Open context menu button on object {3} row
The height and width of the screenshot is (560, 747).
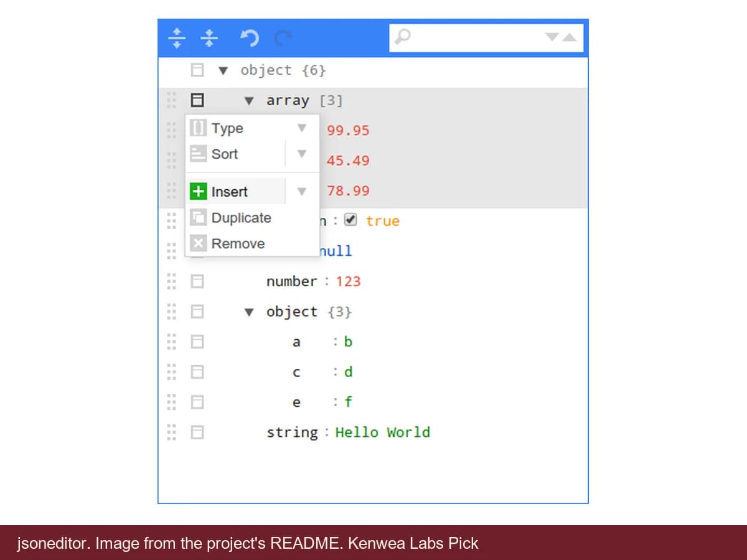coord(197,312)
